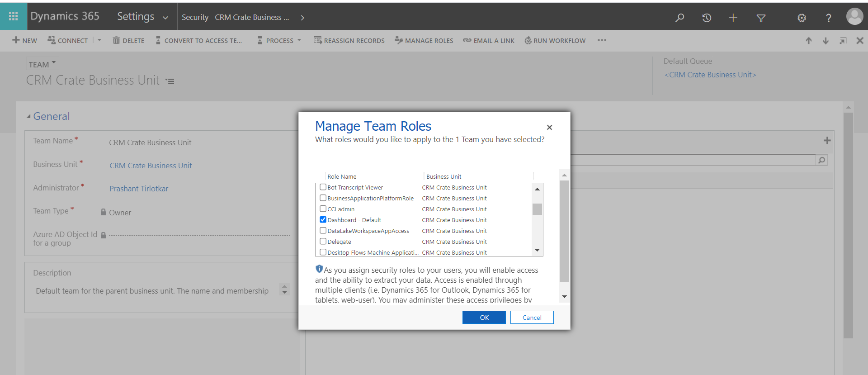Click RUN WORKFLOW command
This screenshot has height=375, width=868.
point(555,40)
